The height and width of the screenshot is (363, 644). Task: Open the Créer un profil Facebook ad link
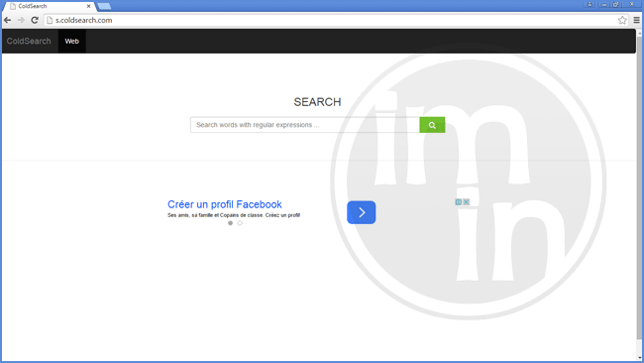225,204
